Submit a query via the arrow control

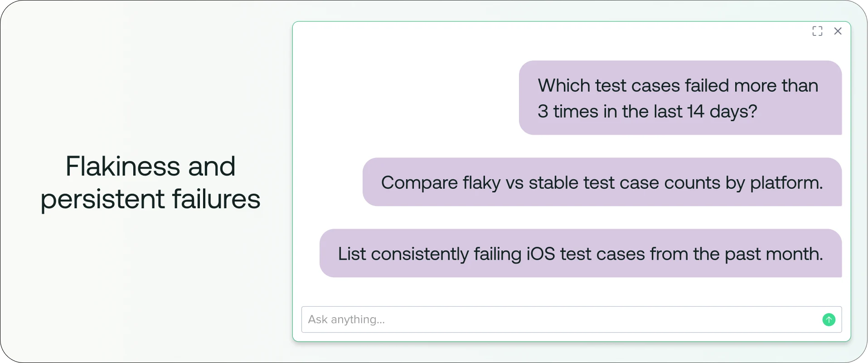pyautogui.click(x=829, y=319)
